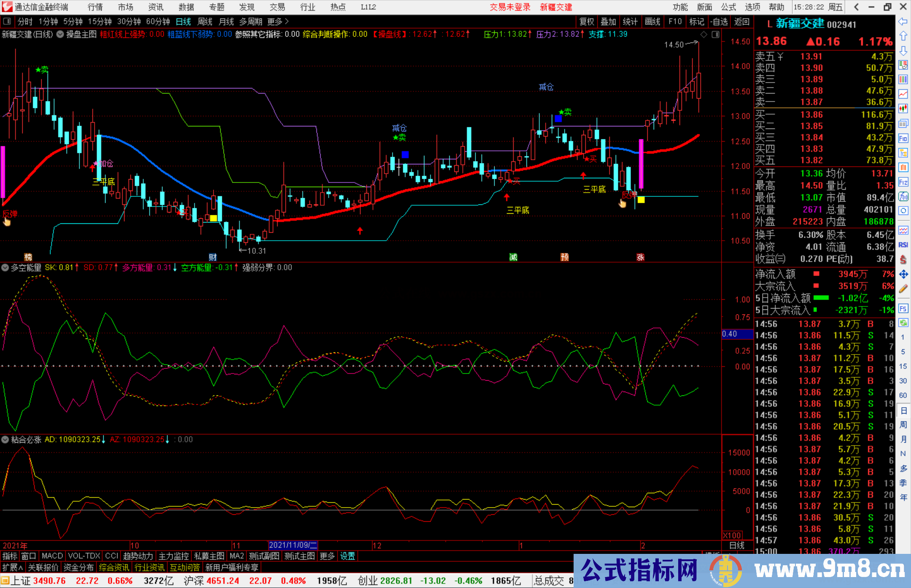Open the sector tree structure icon
Viewport: 911px width, 588px height.
[x=903, y=153]
